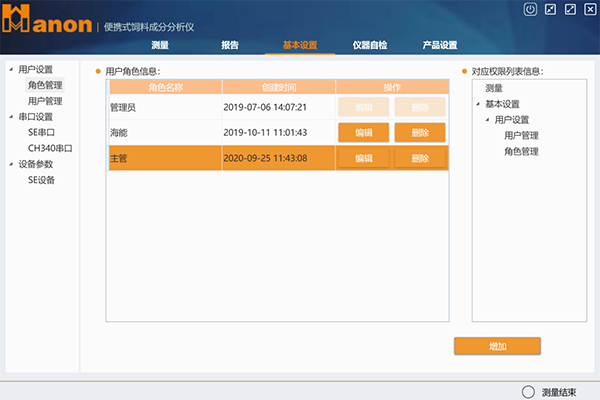Click 删除 button for 主管 role
The image size is (600, 400).
(420, 158)
